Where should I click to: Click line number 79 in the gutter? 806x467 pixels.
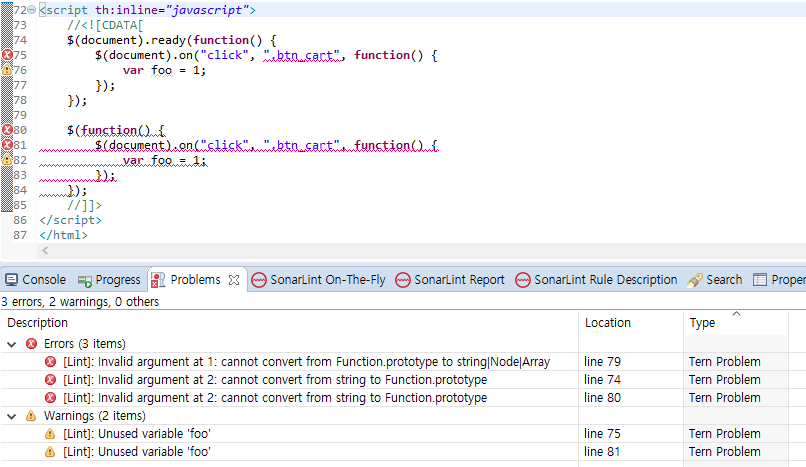(20, 115)
